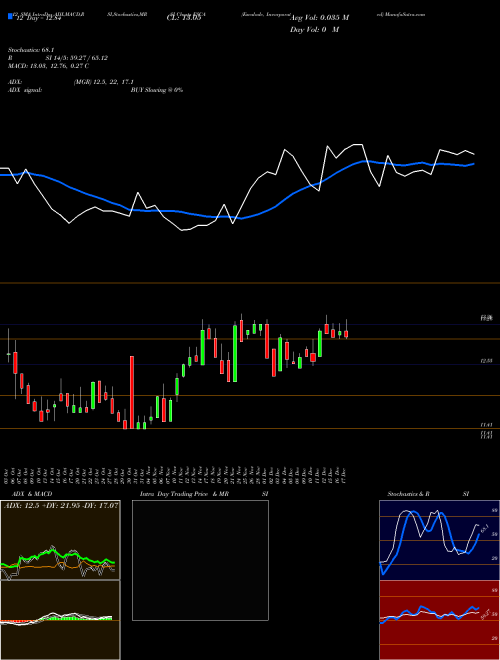Screen dimensions: 500x660
Task: Open the MACD histogram chart panel
Action: 60,620
